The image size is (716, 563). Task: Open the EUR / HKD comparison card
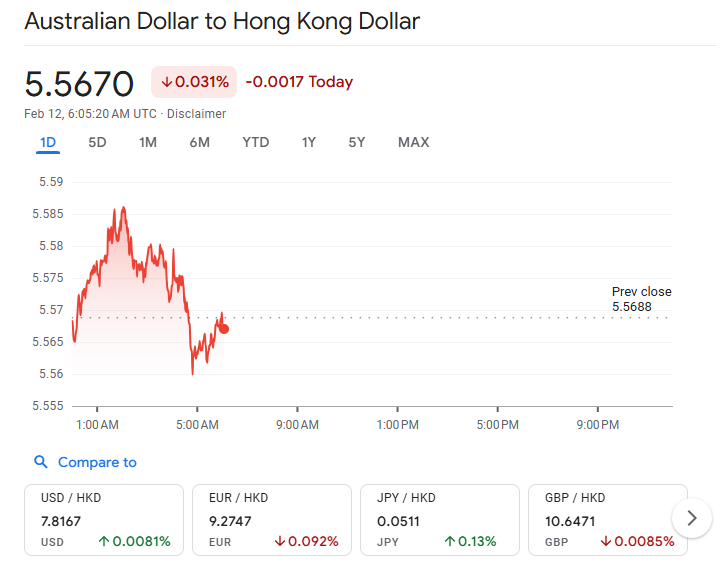[272, 519]
